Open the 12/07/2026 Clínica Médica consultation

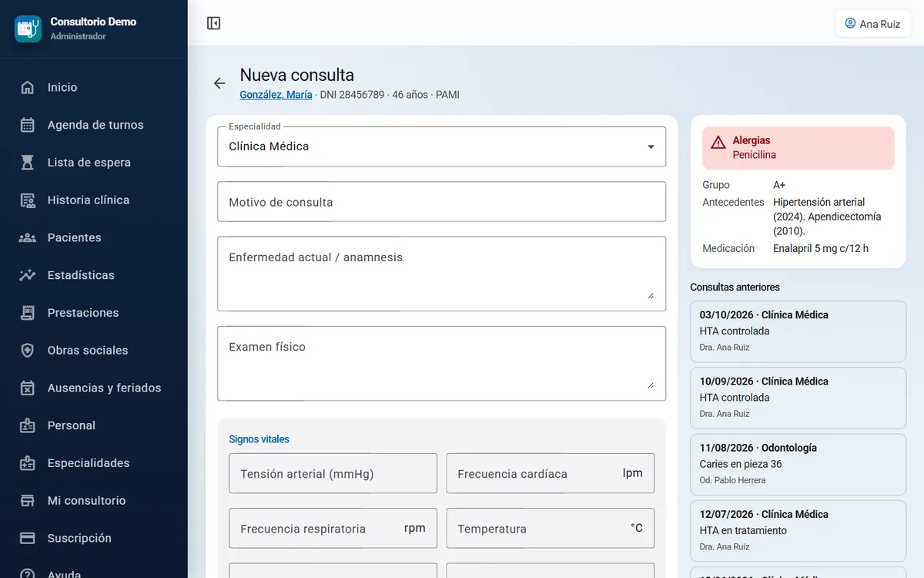pos(798,530)
